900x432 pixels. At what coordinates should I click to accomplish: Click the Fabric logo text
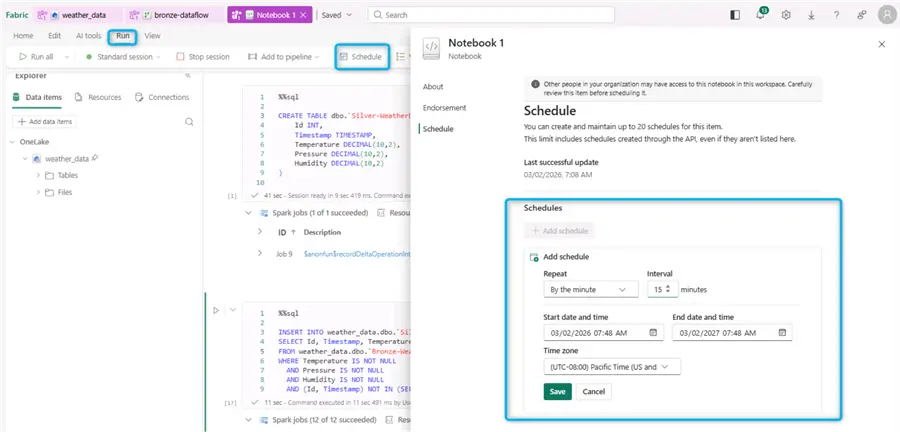point(17,15)
